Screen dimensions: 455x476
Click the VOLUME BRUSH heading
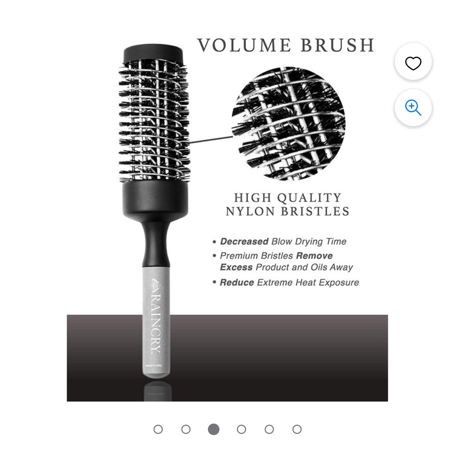tap(286, 45)
